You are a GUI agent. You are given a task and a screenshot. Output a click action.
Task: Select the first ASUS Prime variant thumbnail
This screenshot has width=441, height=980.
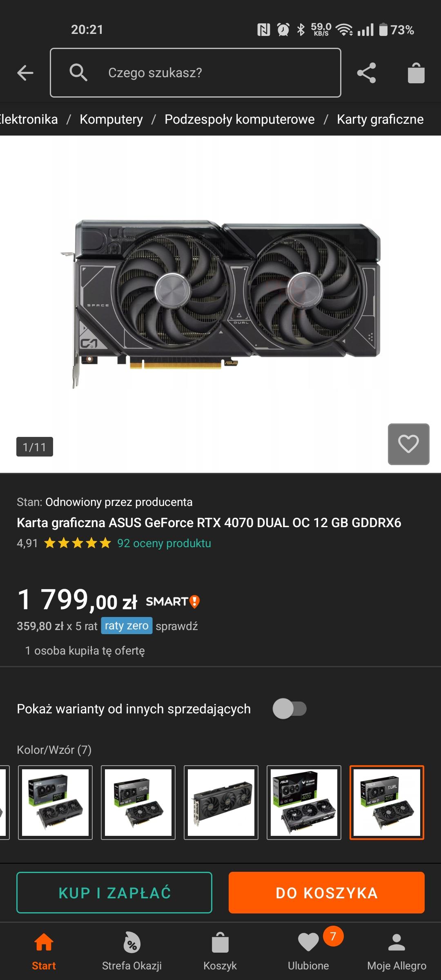(x=55, y=802)
